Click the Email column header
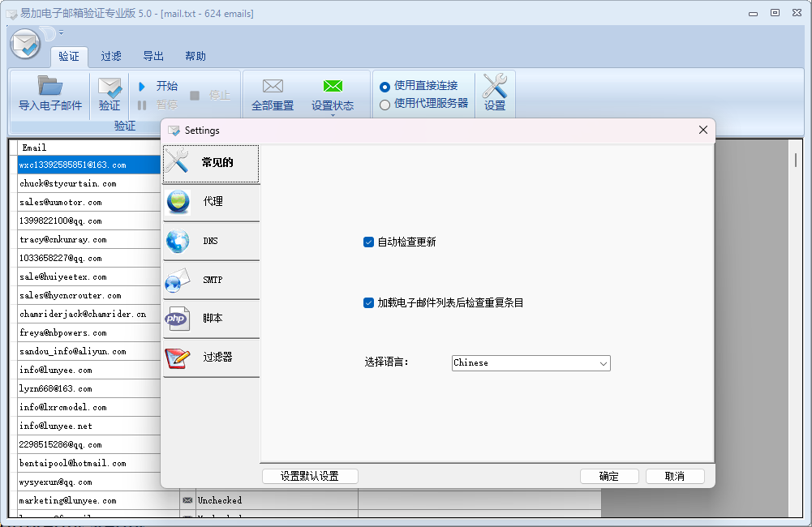812x527 pixels. (89, 148)
